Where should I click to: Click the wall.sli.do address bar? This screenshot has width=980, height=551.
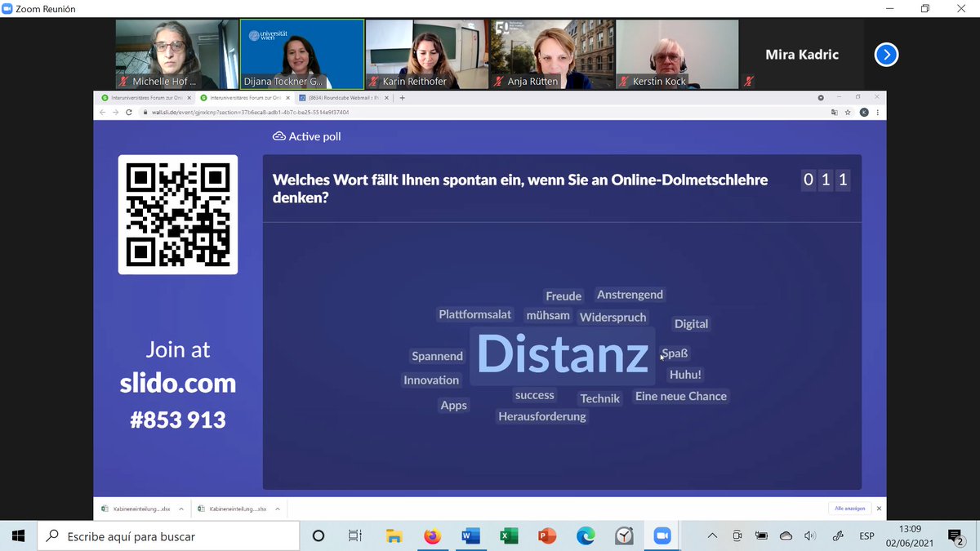[x=482, y=112]
